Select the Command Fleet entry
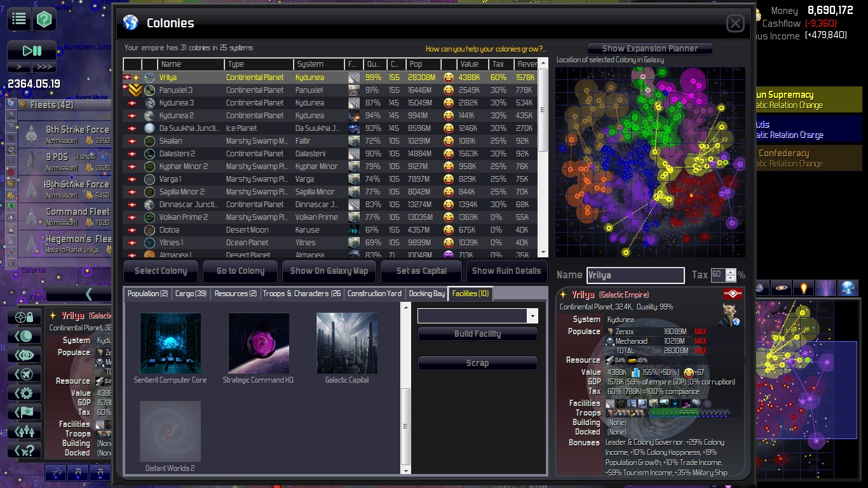Screen dimensions: 868x488 [66, 217]
